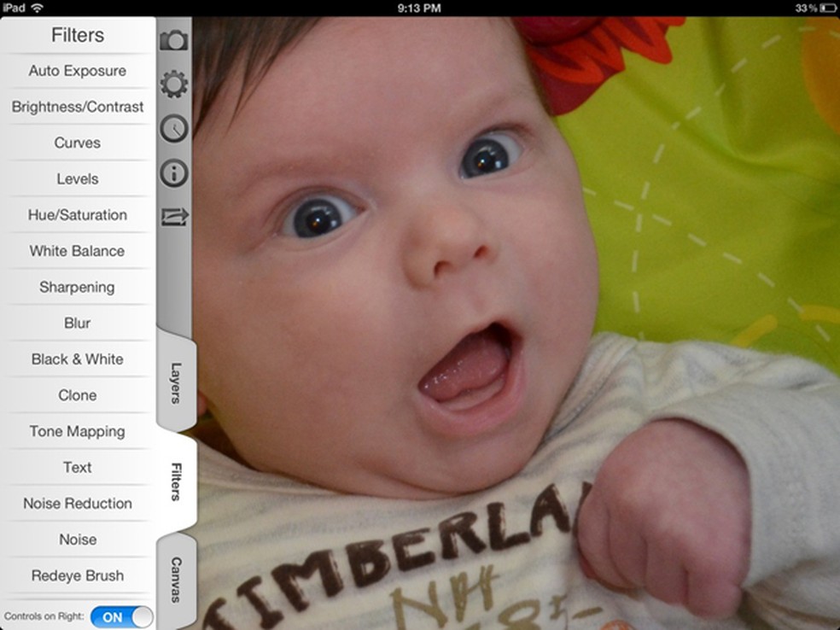This screenshot has width=840, height=630.
Task: Apply the Blur filter
Action: coord(78,323)
